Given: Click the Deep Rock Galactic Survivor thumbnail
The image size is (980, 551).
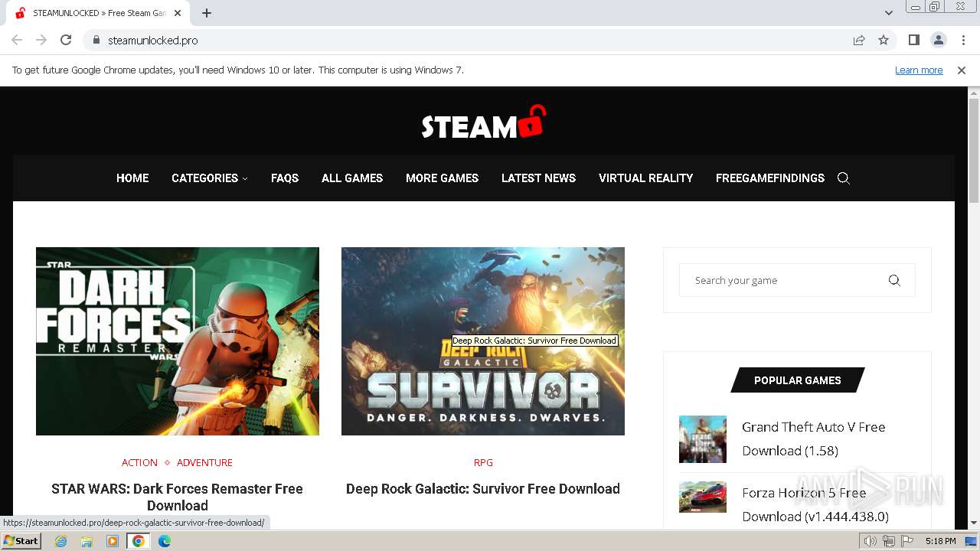Looking at the screenshot, I should 483,341.
